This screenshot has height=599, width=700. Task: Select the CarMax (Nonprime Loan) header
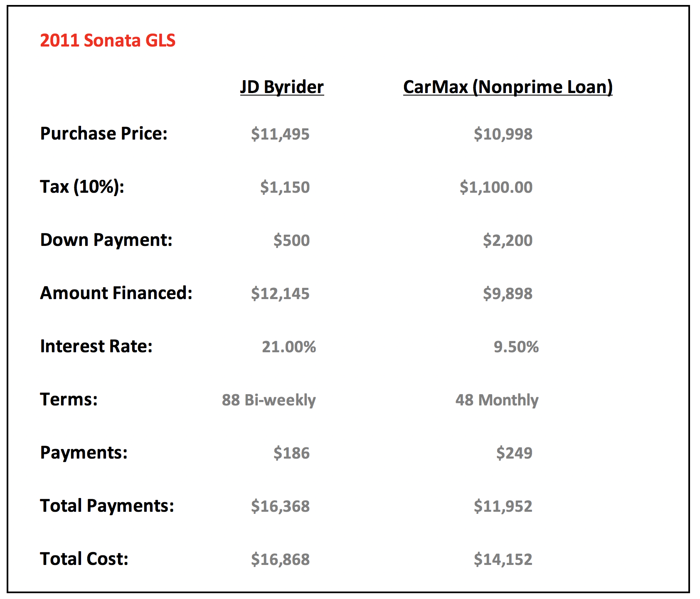508,87
